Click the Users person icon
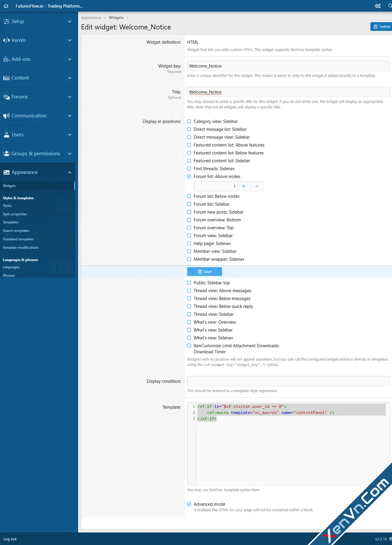392x545 pixels. (x=6, y=135)
